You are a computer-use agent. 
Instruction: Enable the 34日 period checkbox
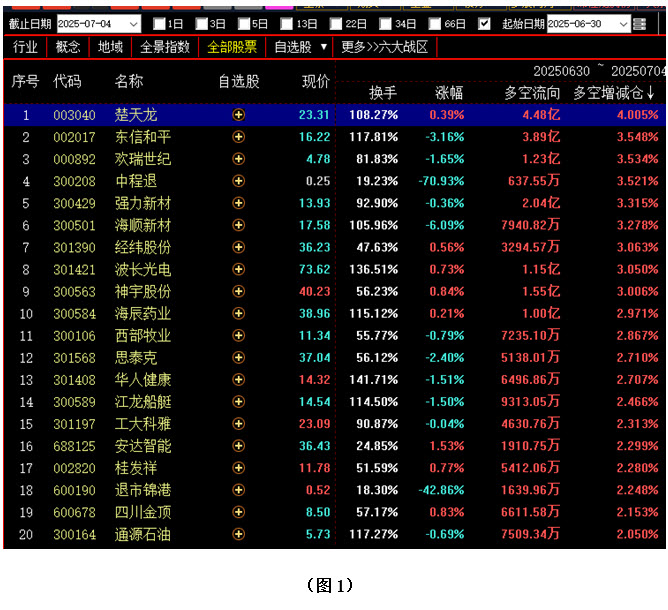385,24
